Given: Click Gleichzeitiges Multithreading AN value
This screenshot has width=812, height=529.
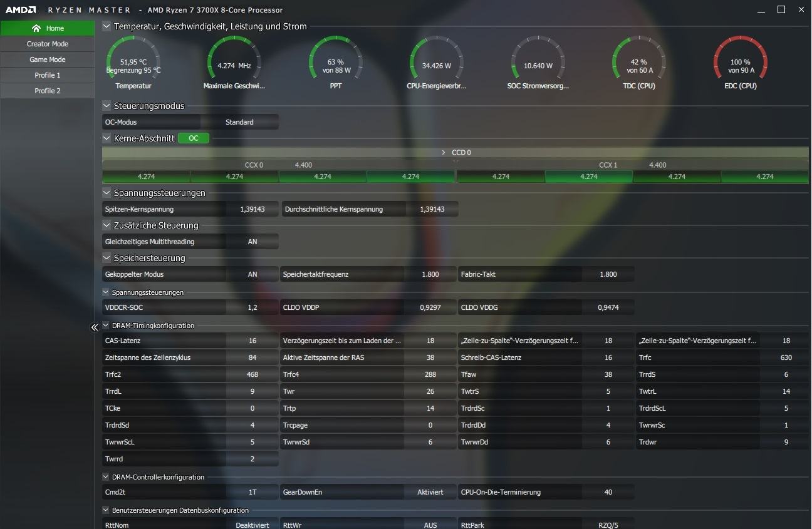Looking at the screenshot, I should [x=252, y=242].
